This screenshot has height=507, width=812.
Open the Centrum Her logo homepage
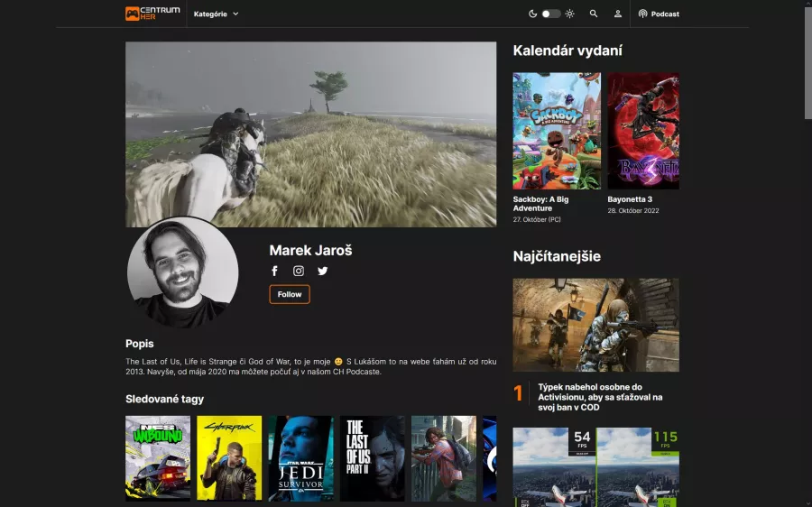tap(152, 14)
